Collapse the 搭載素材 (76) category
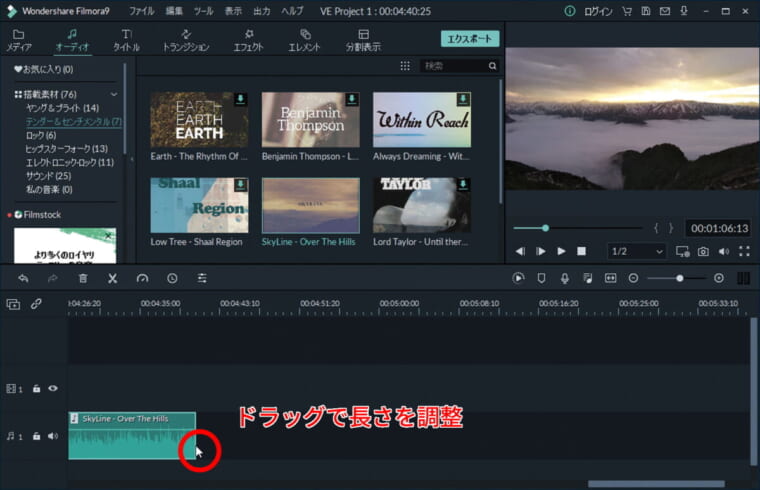The width and height of the screenshot is (760, 490). coord(114,95)
